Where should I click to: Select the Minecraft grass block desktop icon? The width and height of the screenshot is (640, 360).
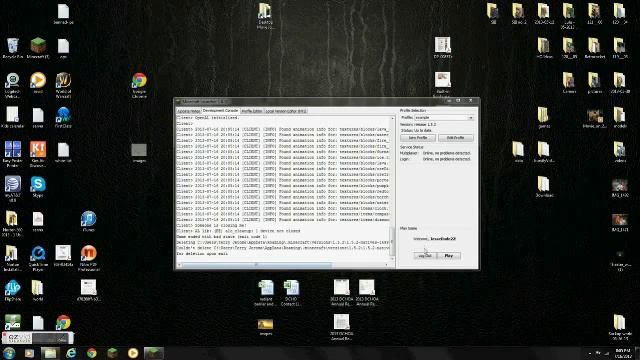38,48
